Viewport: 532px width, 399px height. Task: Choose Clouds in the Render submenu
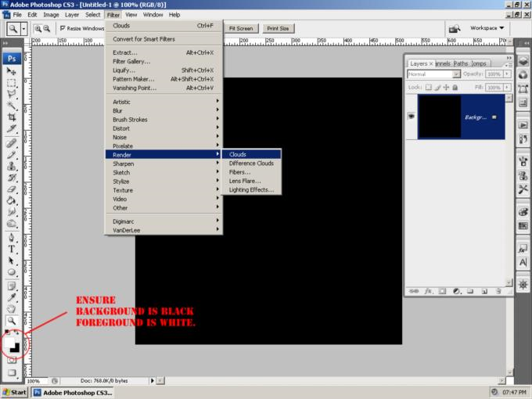point(251,154)
